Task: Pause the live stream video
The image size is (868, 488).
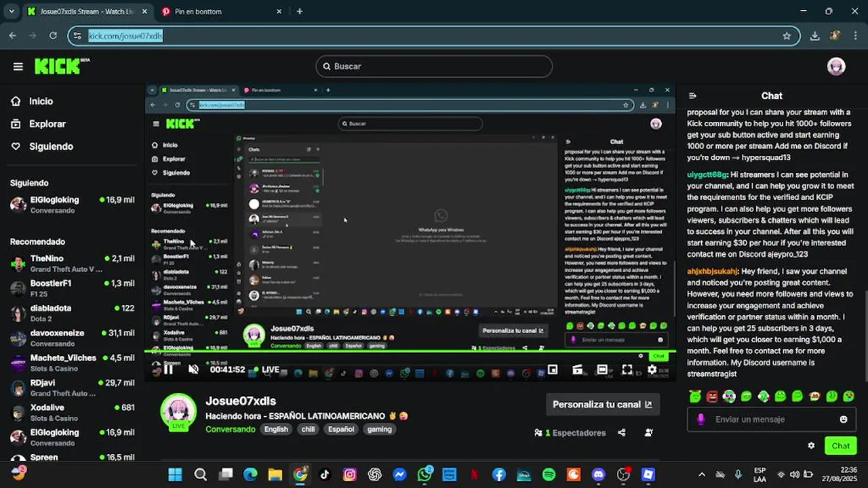Action: tap(168, 369)
